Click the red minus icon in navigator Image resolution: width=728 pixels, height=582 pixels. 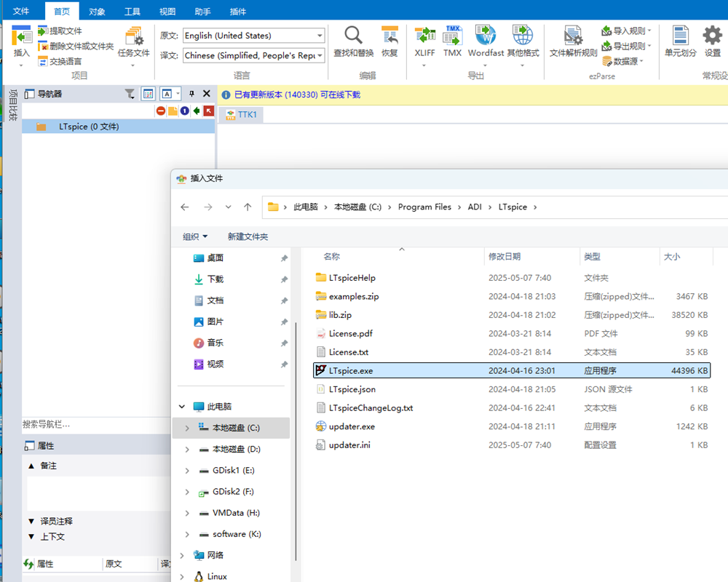[161, 111]
